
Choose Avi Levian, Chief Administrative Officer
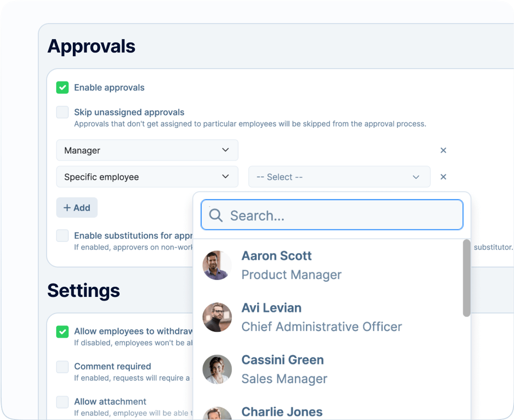click(329, 317)
